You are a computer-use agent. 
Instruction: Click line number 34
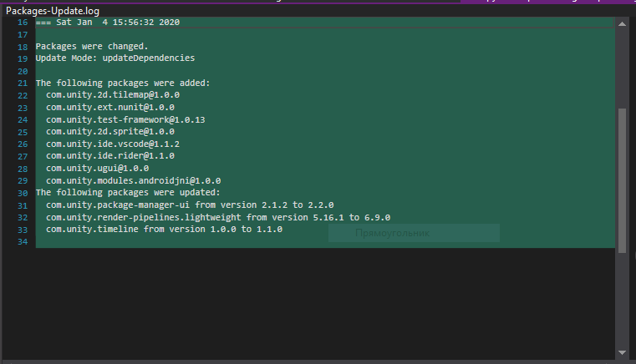pyautogui.click(x=23, y=242)
